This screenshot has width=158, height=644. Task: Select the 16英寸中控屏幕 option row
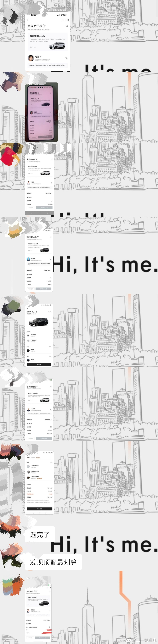(39, 477)
